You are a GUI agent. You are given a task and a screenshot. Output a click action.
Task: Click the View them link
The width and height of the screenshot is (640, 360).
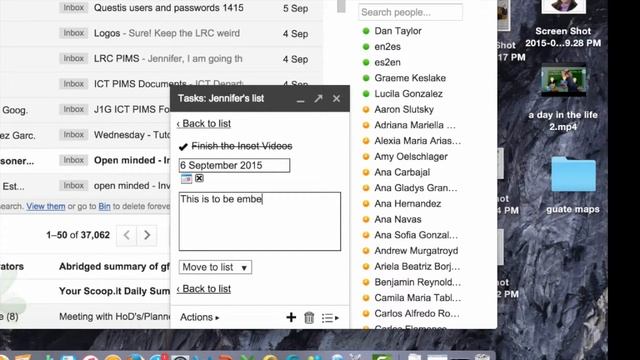(46, 207)
